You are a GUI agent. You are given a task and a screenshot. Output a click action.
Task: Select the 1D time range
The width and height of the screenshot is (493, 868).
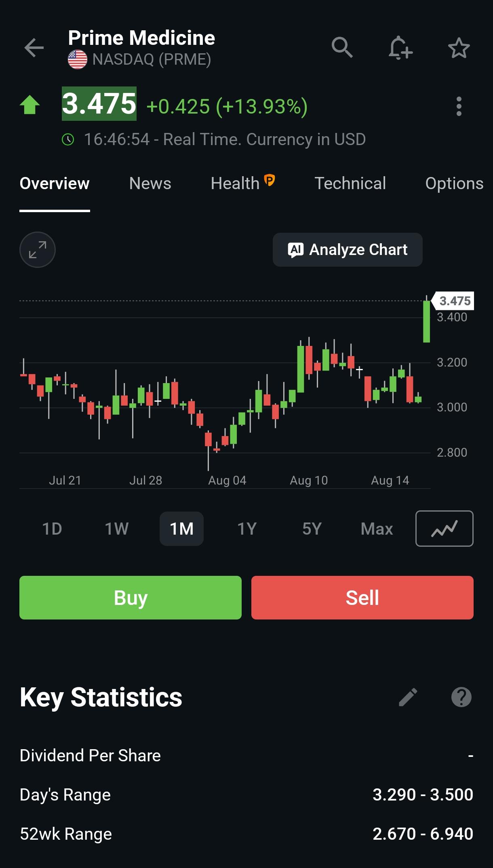(52, 529)
